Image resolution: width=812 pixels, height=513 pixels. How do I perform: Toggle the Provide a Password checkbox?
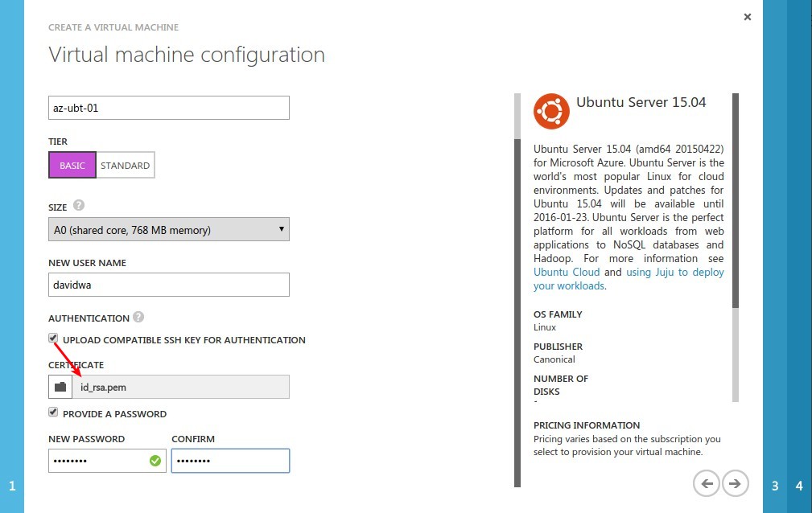(53, 412)
